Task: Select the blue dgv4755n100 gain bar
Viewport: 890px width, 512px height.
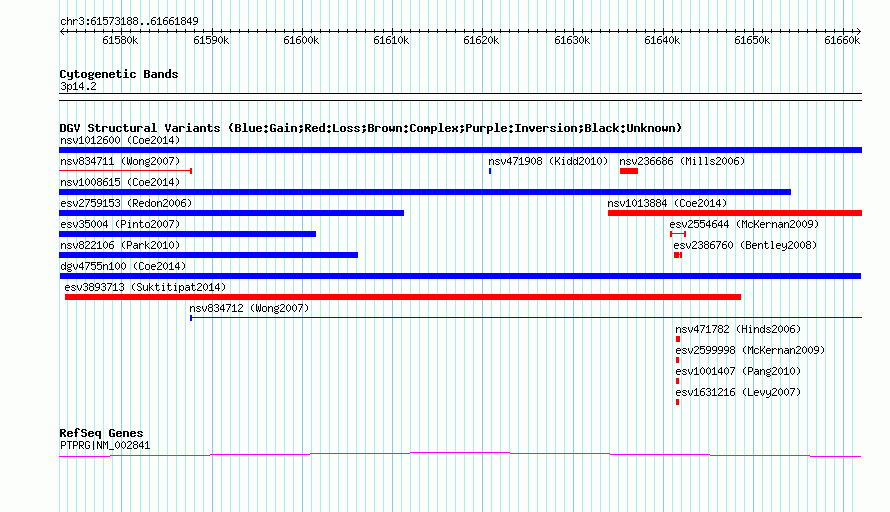Action: [x=460, y=276]
